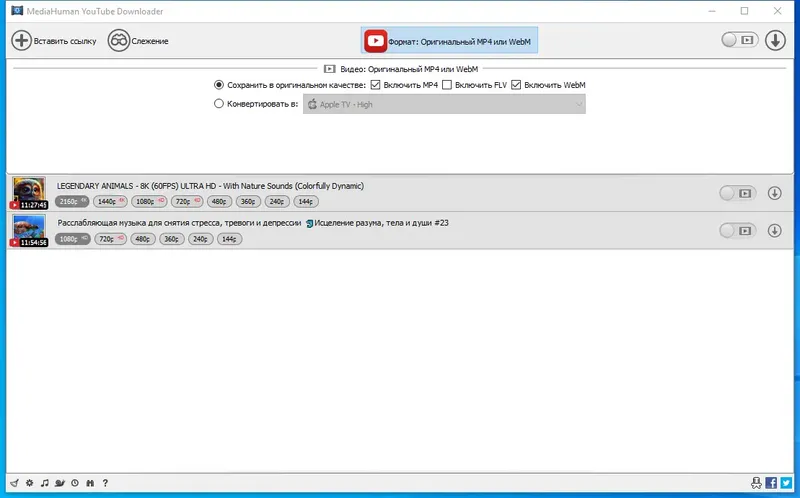The height and width of the screenshot is (498, 800).
Task: Click the Формат: Оригинальный MP4 или WebM button
Action: [449, 41]
